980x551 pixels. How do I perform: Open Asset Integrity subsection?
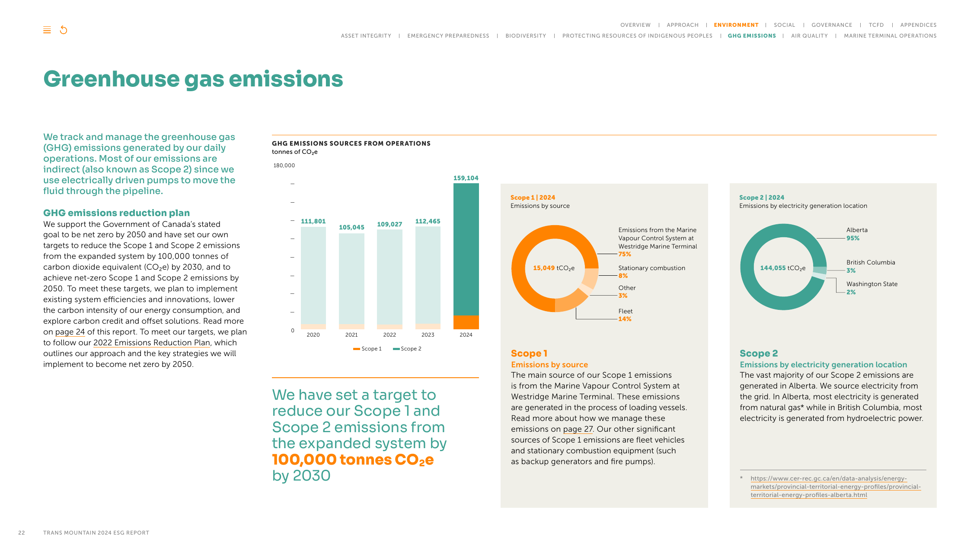click(x=366, y=36)
